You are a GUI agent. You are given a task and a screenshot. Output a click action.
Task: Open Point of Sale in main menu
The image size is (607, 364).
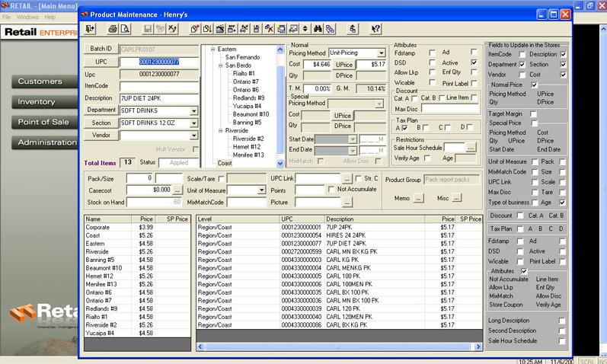click(45, 122)
